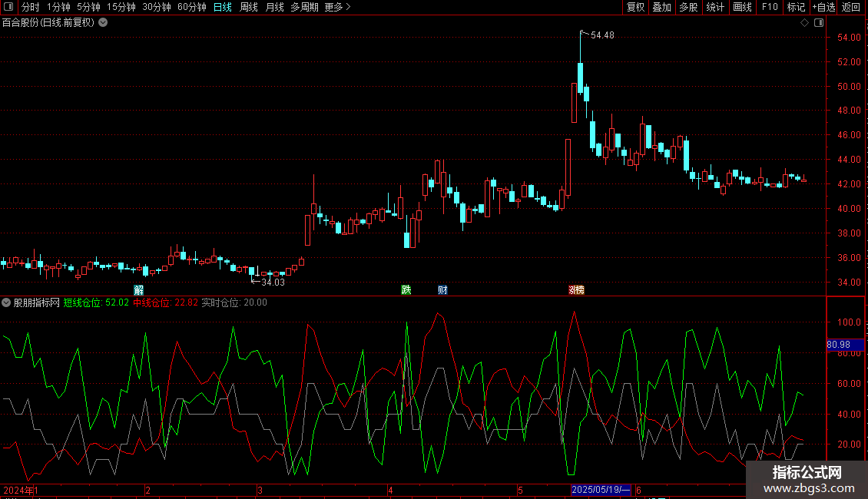The image size is (868, 499).
Task: Switch to 60分钟 period
Action: [192, 7]
